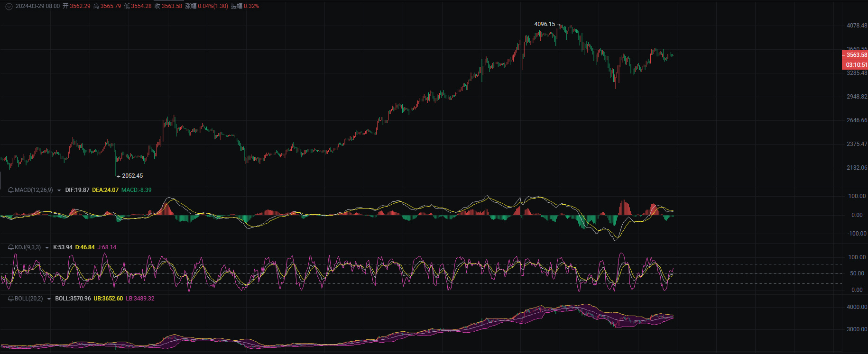Click the 03:10:51 countdown timer tag

[x=855, y=65]
